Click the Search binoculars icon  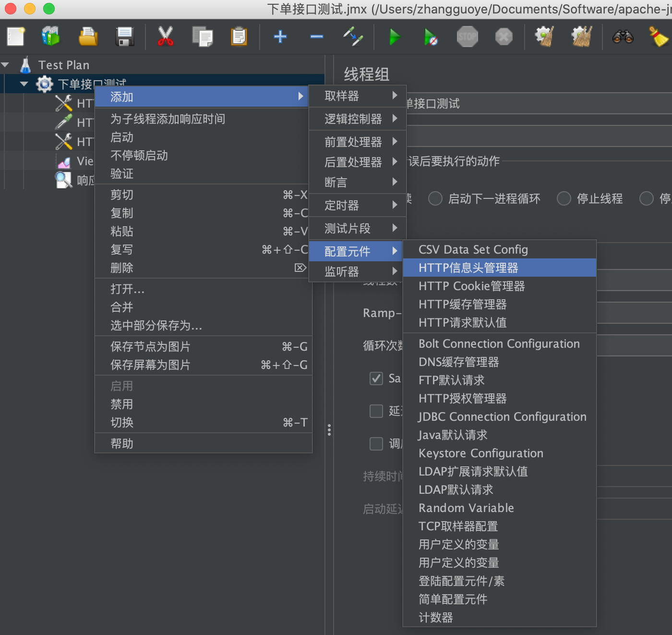point(623,37)
